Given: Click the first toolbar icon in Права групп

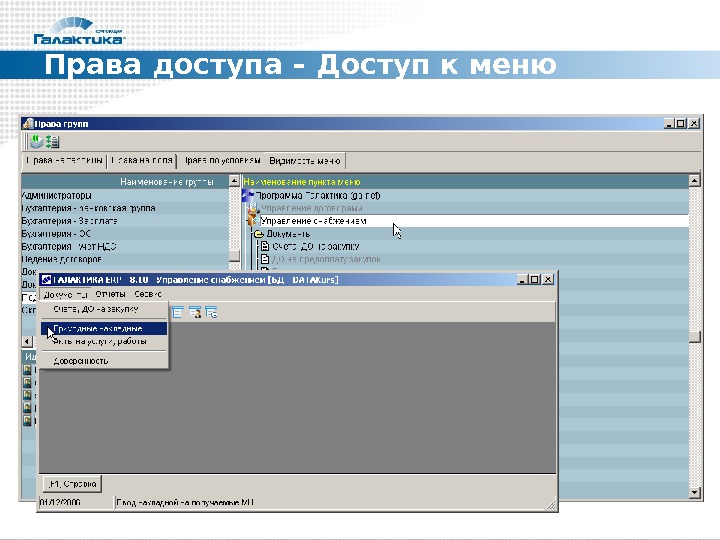Looking at the screenshot, I should point(36,142).
